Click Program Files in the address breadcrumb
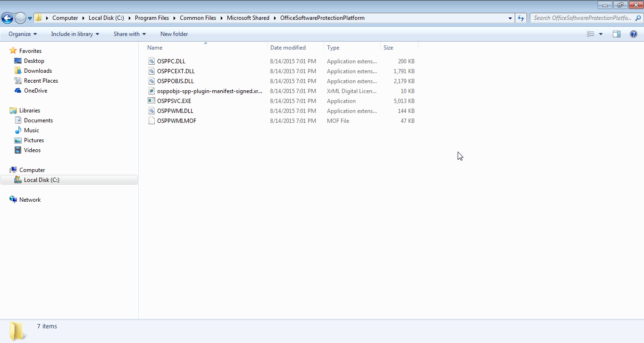 tap(151, 18)
